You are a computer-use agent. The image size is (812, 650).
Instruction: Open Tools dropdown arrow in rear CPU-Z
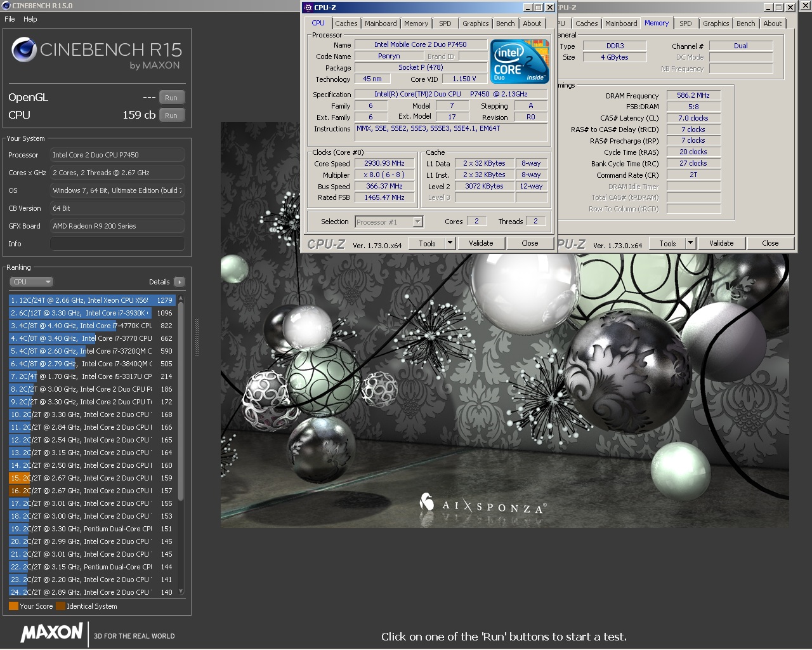pyautogui.click(x=690, y=243)
